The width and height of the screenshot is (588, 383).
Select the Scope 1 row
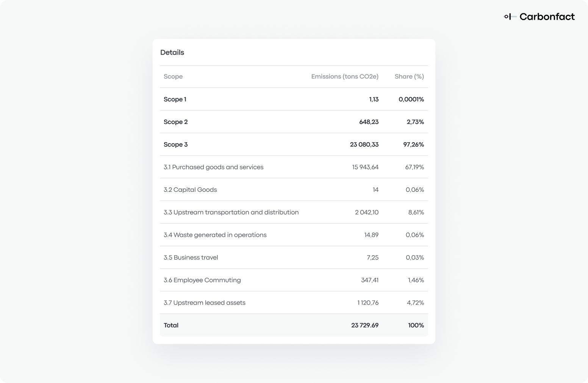tap(294, 99)
